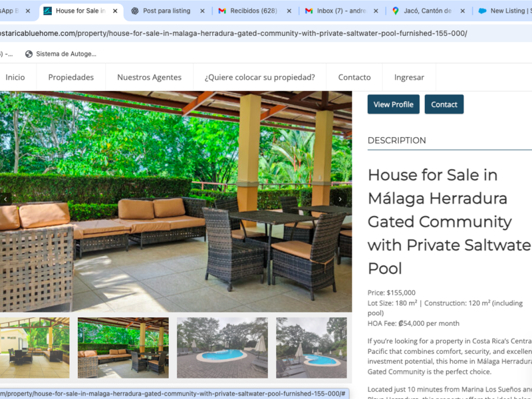Open the Propiedades menu item
Viewport: 532px width, 399px height.
point(71,77)
